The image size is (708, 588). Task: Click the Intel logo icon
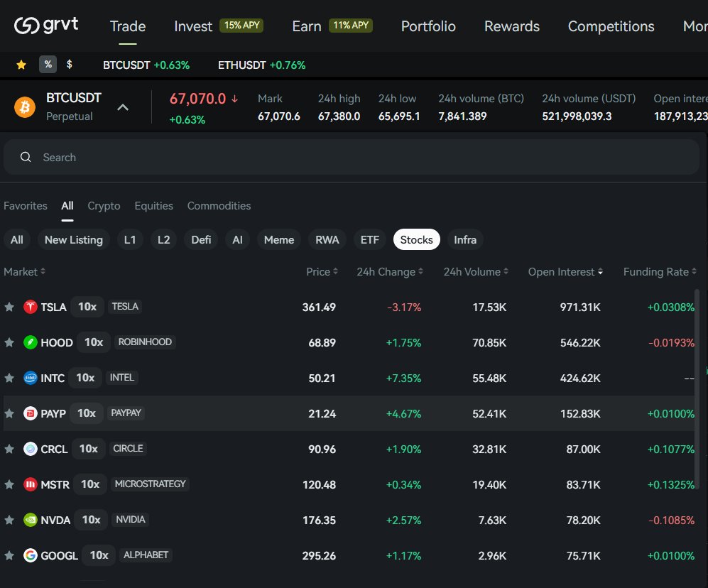click(x=31, y=378)
